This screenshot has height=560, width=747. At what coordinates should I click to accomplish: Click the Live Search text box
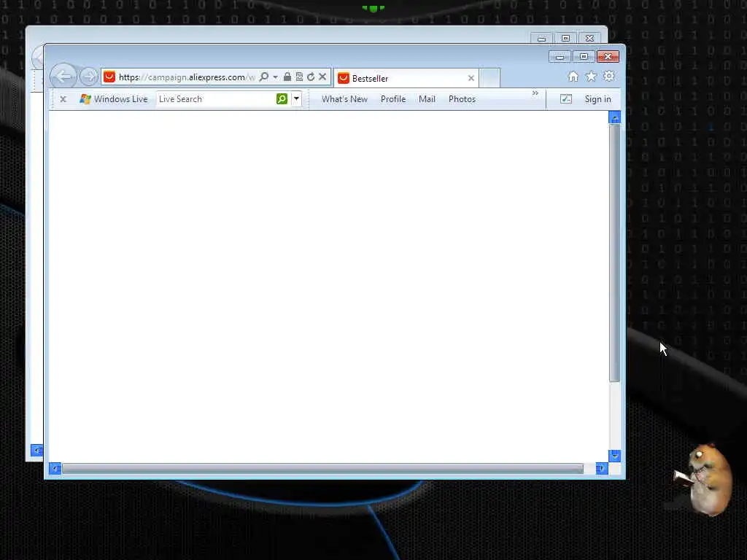pyautogui.click(x=216, y=99)
